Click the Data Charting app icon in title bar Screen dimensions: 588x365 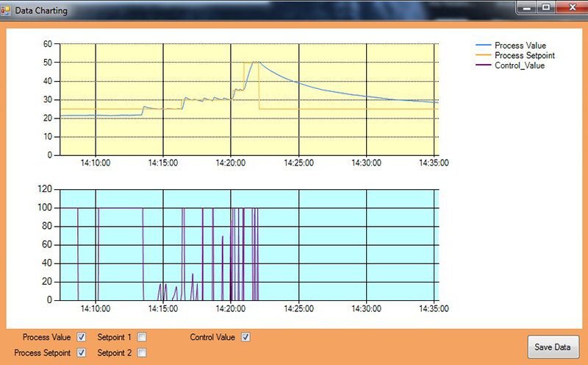pyautogui.click(x=7, y=10)
